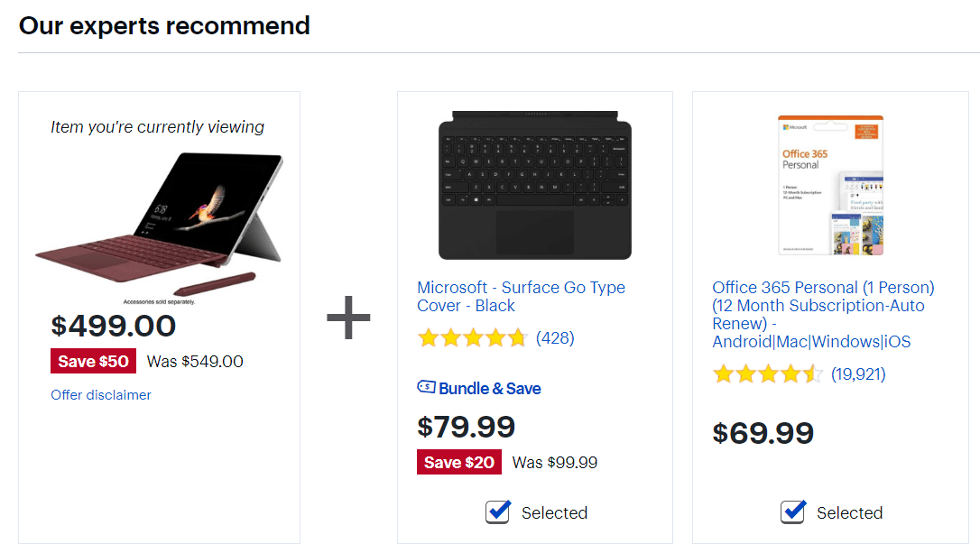The image size is (980, 553).
Task: Click the plus sign between bundle items
Action: (348, 318)
